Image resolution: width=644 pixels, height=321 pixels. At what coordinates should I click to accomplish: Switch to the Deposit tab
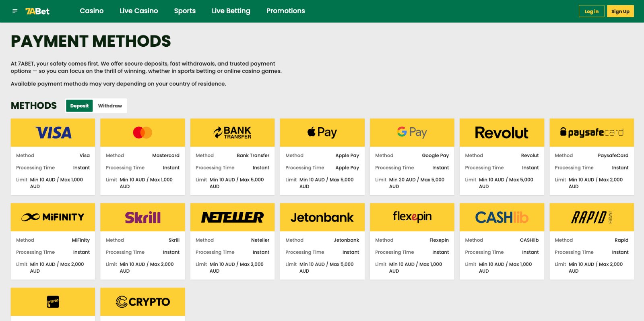click(79, 106)
